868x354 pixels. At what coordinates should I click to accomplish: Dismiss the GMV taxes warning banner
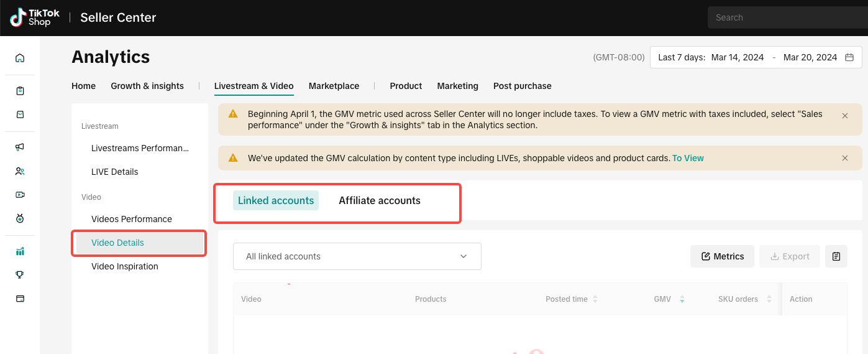pos(844,116)
